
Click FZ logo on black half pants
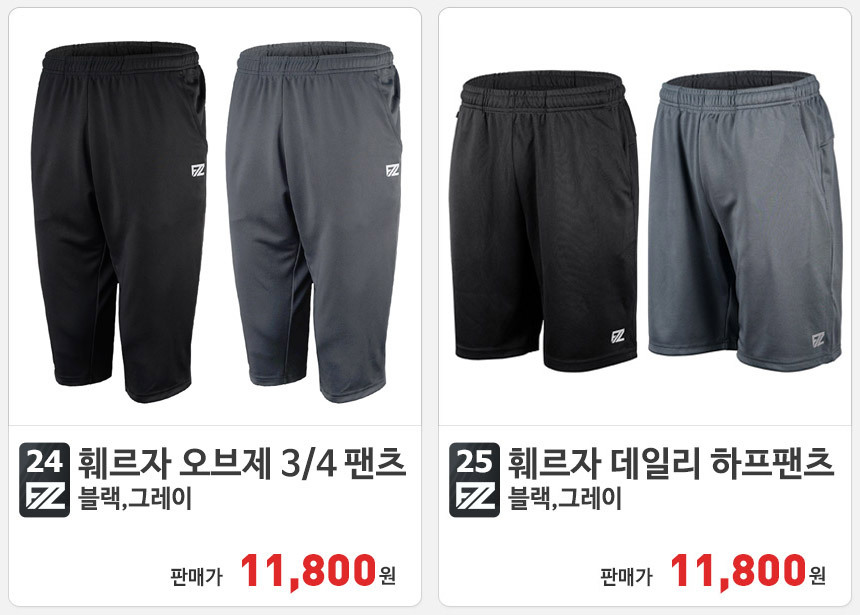tap(618, 336)
